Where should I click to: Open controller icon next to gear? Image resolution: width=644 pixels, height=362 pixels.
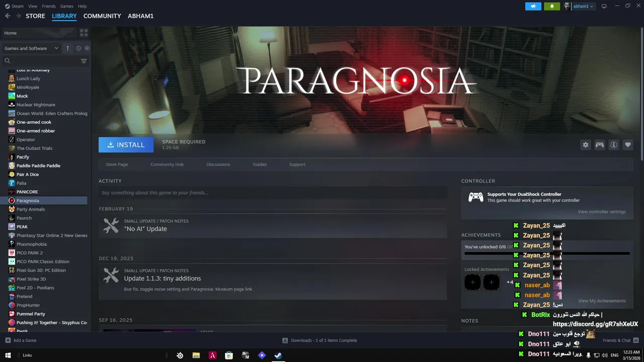point(600,145)
